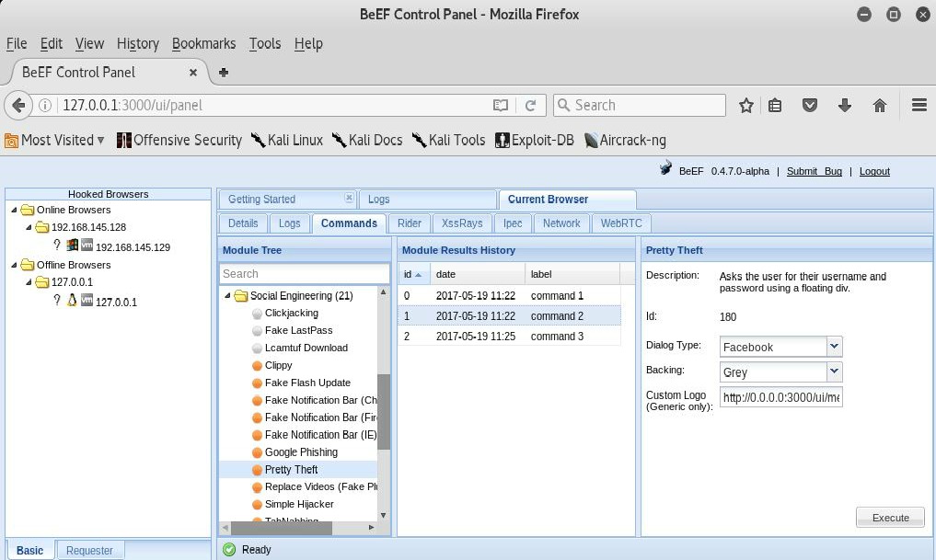Screen dimensions: 936x560
Task: Close the BeEF Control Panel tab
Action: [192, 72]
